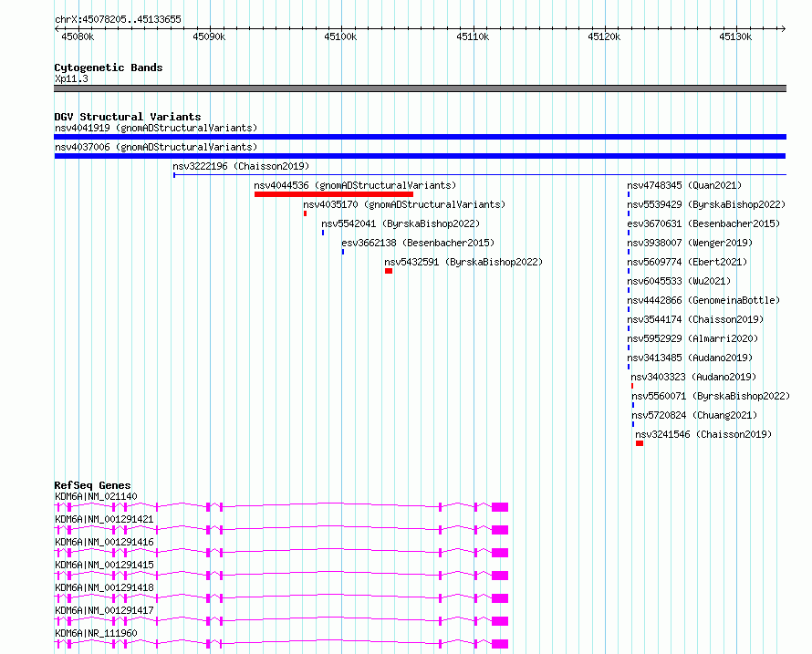Click the 45120k ruler position
The image size is (812, 654).
(604, 36)
